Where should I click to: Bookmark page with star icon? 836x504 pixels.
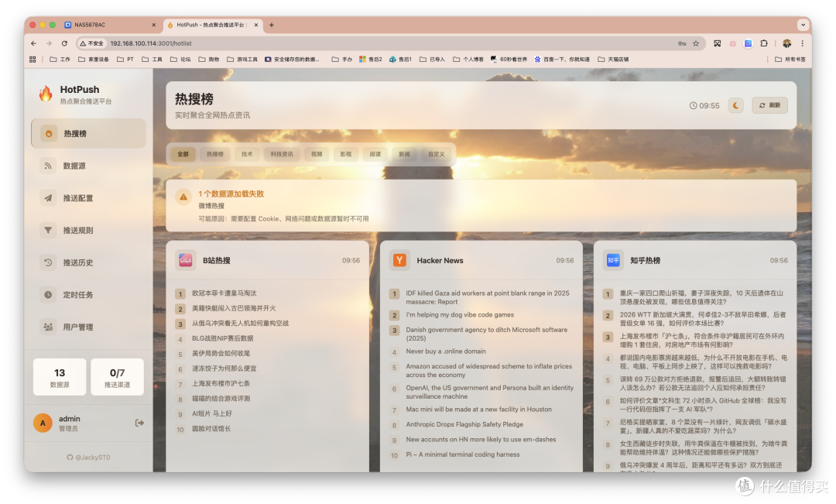pos(696,43)
